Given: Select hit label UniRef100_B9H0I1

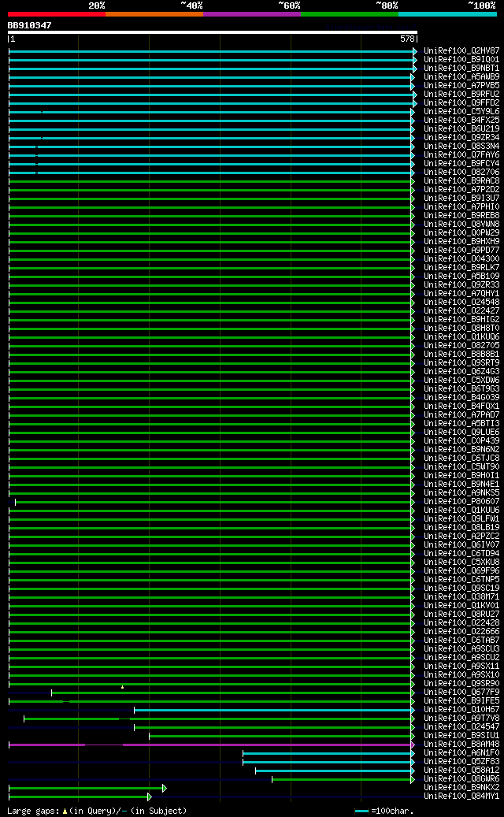Looking at the screenshot, I should (461, 475).
